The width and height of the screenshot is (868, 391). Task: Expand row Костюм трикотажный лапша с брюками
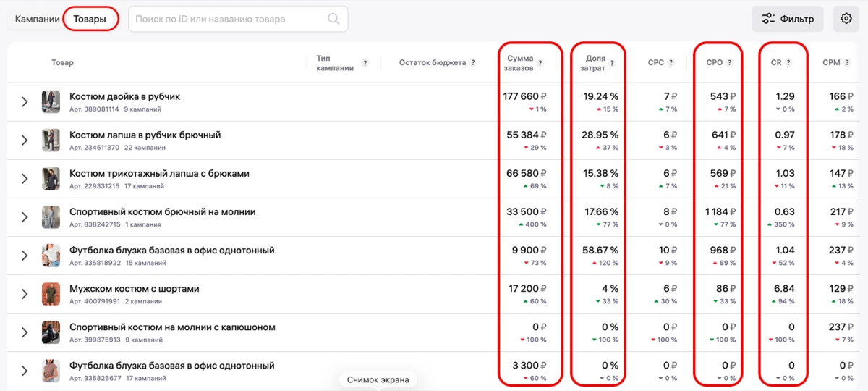click(x=25, y=179)
